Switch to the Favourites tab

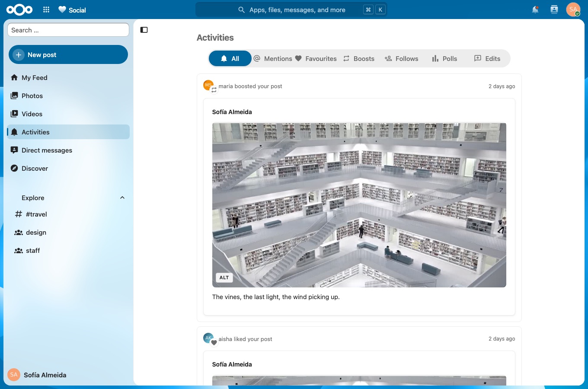point(316,58)
